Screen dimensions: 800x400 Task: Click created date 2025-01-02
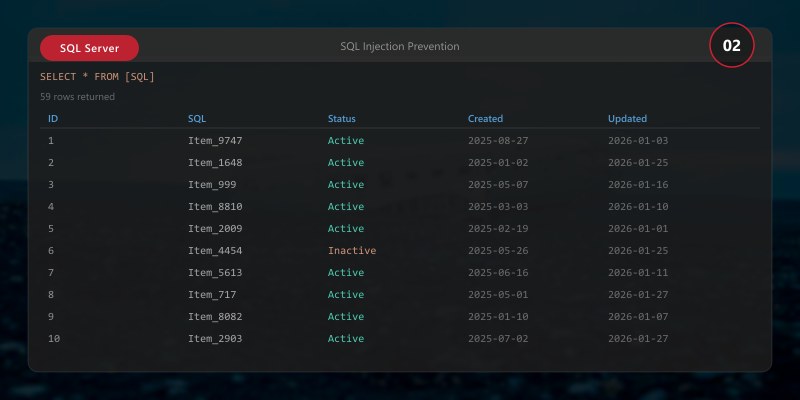[498, 162]
